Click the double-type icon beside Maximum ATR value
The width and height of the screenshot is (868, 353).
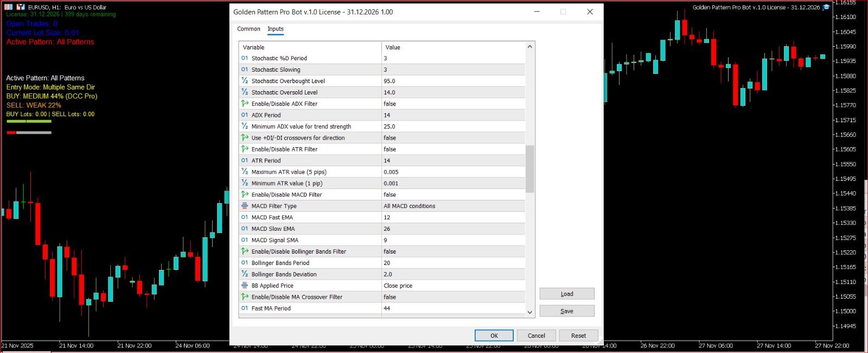(245, 172)
